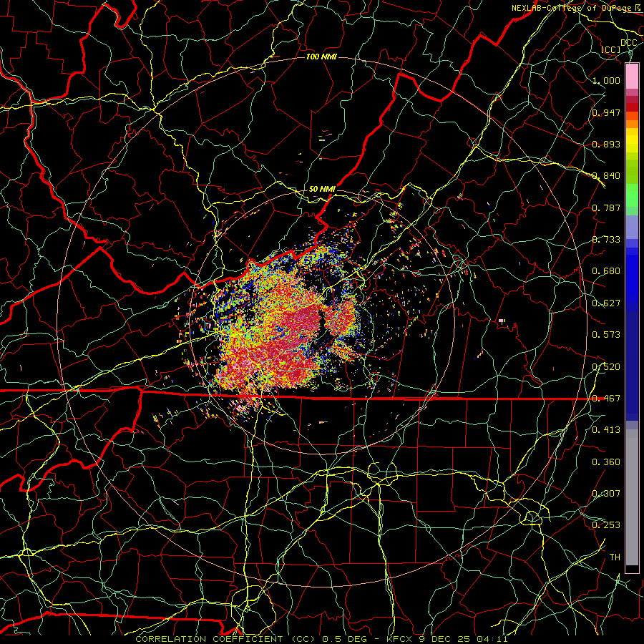Click the TH threshold label on the legend

[615, 557]
